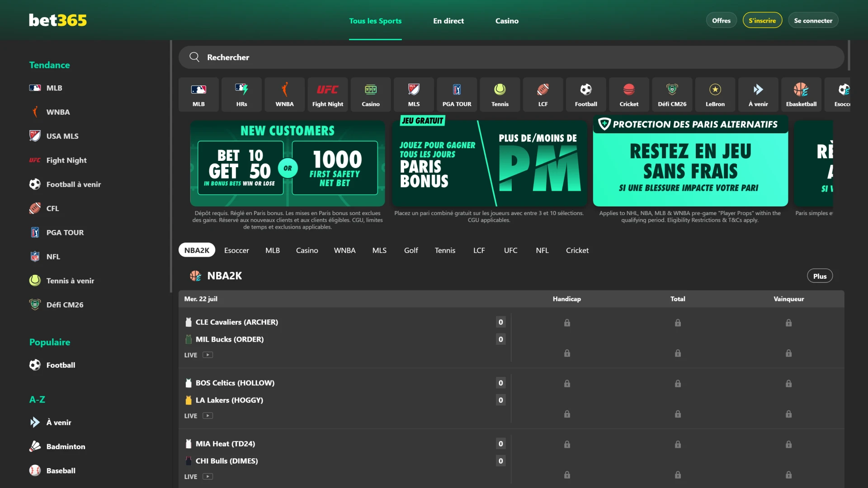Open the LCF football carousel icon
Image resolution: width=868 pixels, height=488 pixels.
coord(543,94)
